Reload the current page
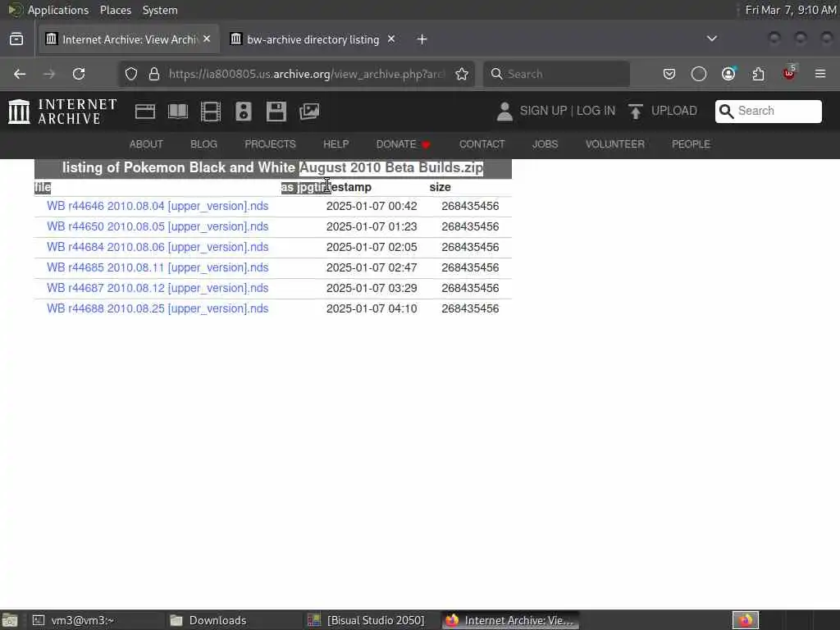 (x=79, y=74)
